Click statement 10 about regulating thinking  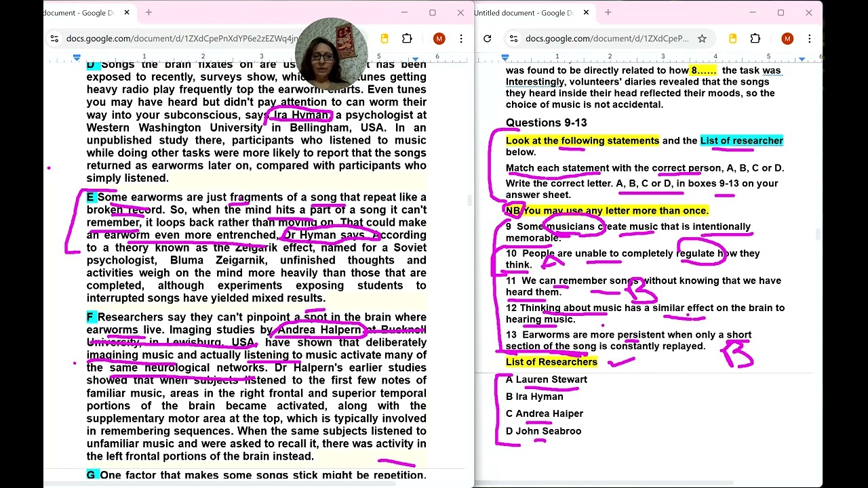click(633, 259)
